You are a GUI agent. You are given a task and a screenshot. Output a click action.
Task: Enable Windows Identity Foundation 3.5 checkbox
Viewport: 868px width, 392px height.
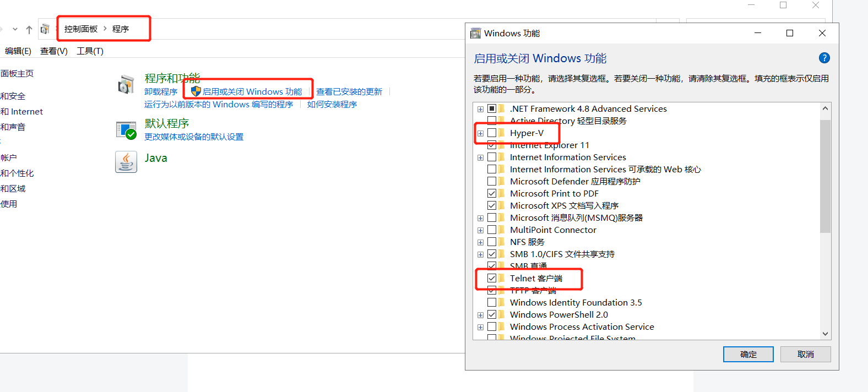pyautogui.click(x=492, y=302)
